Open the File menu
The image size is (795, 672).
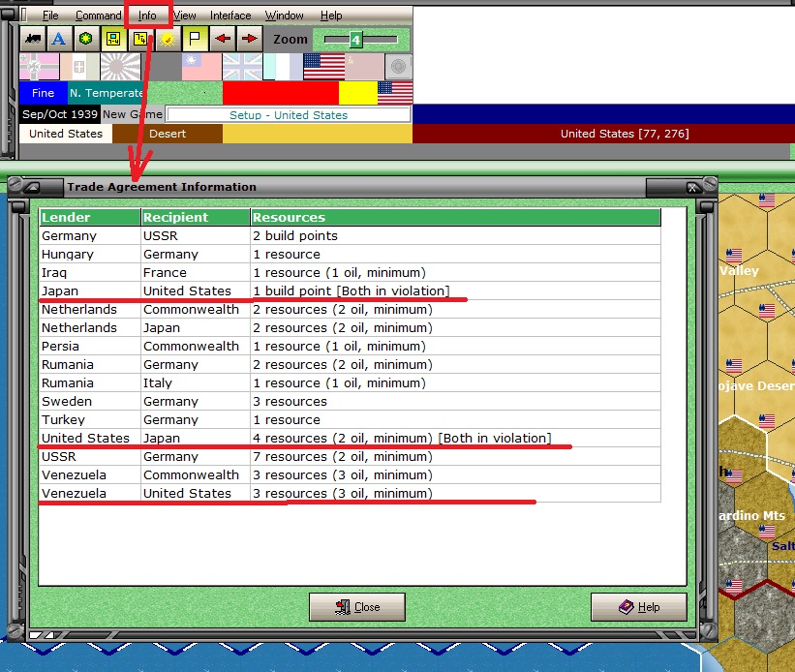tap(50, 15)
